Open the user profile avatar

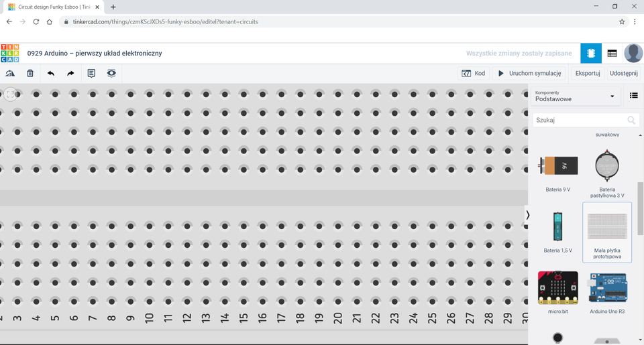[633, 53]
